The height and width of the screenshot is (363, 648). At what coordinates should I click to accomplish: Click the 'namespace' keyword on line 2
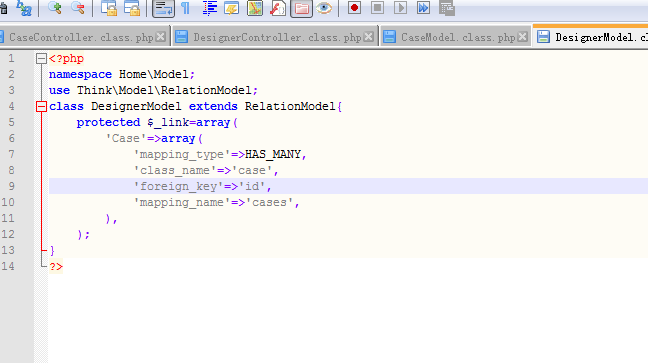(80, 74)
